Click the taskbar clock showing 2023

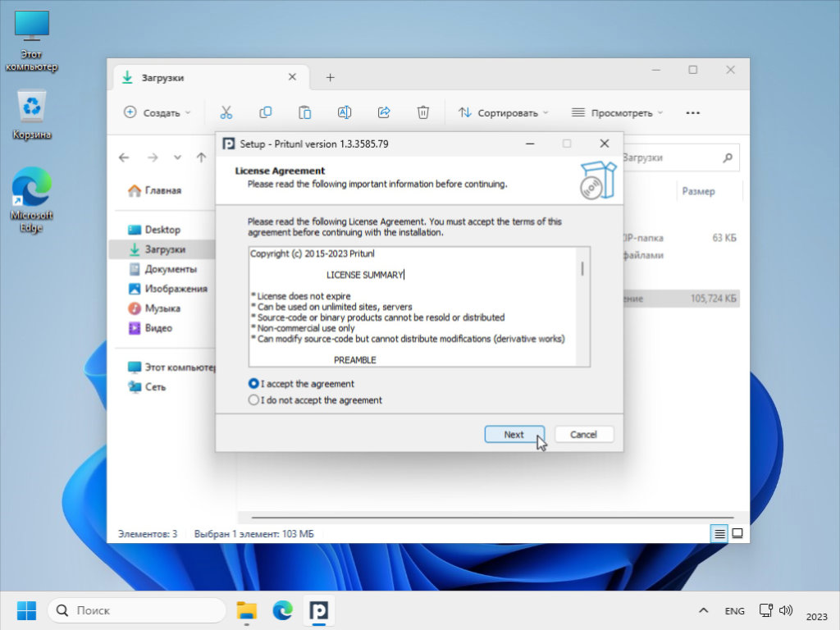click(x=816, y=617)
